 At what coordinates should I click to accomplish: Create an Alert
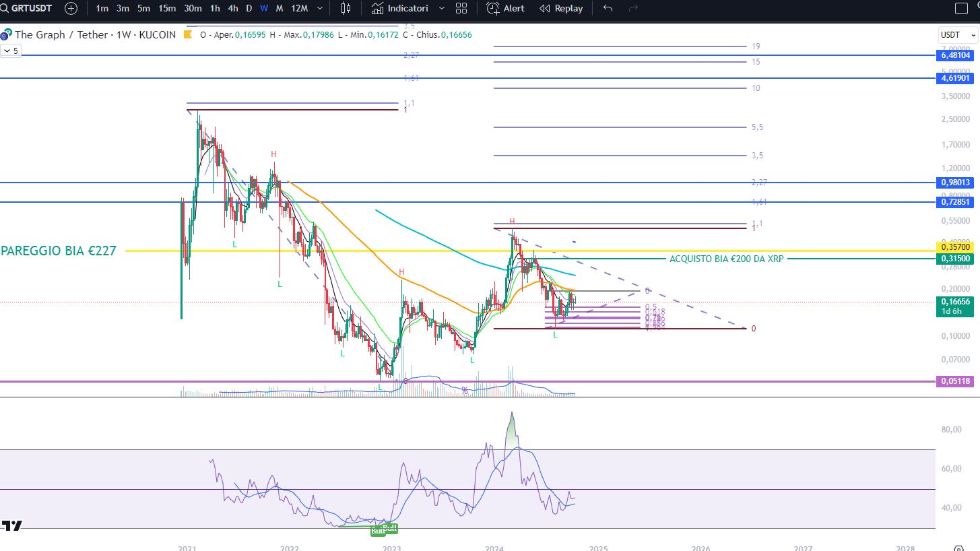click(x=506, y=8)
